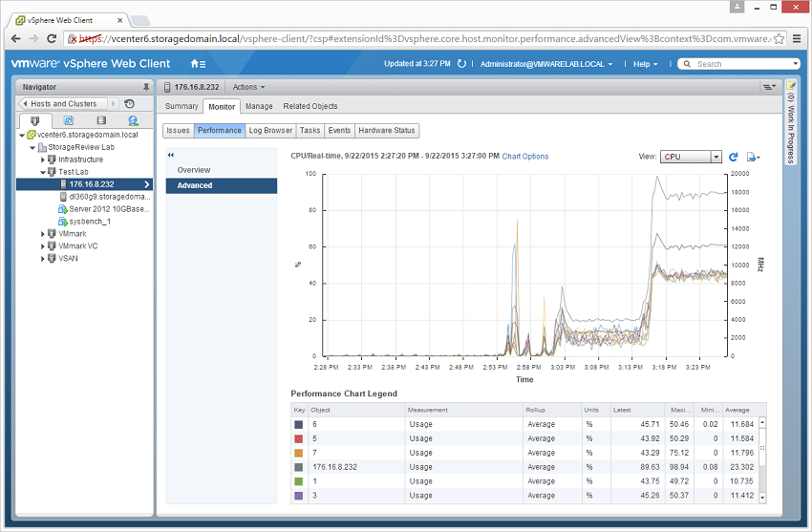This screenshot has height=532, width=812.
Task: Open the export chart menu icon
Action: pos(753,157)
